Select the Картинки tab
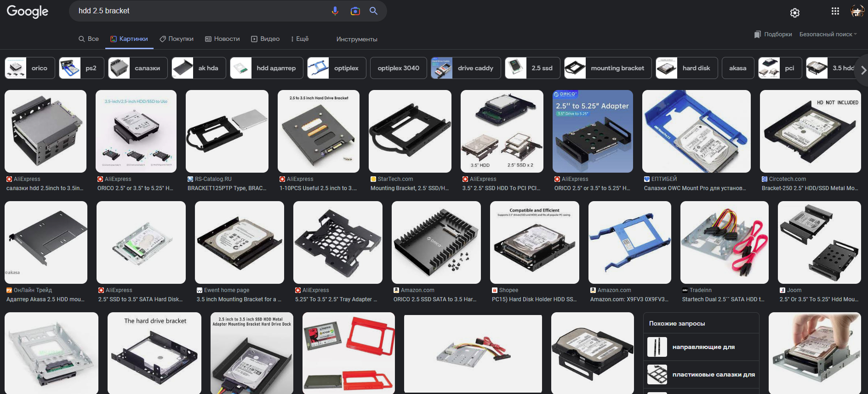 click(129, 39)
